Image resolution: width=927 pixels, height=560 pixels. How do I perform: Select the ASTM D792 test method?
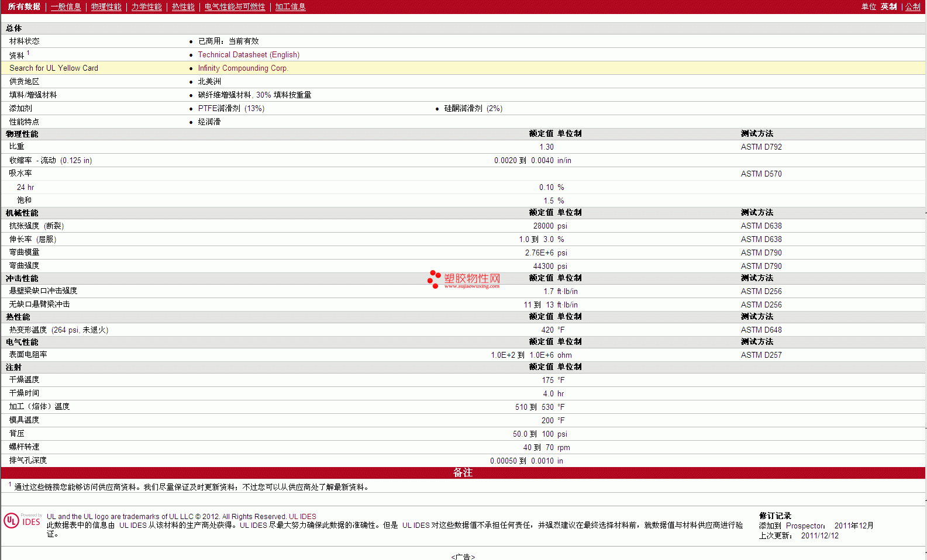pyautogui.click(x=761, y=147)
